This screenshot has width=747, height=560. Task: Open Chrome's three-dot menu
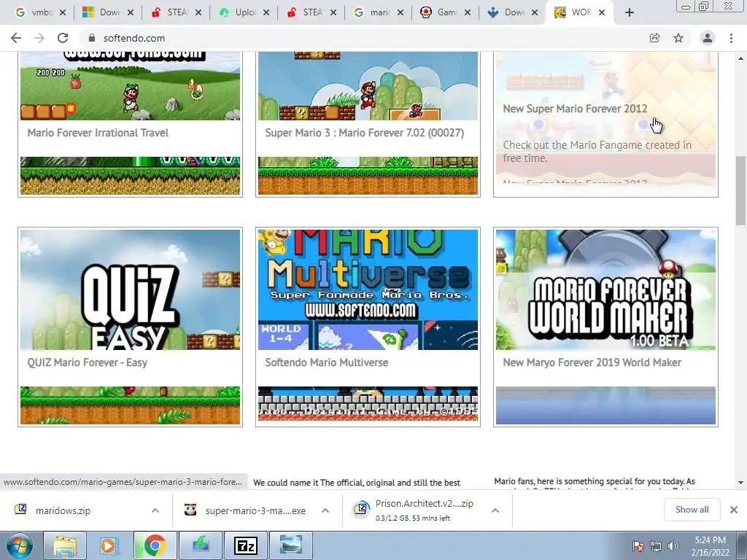(x=731, y=38)
